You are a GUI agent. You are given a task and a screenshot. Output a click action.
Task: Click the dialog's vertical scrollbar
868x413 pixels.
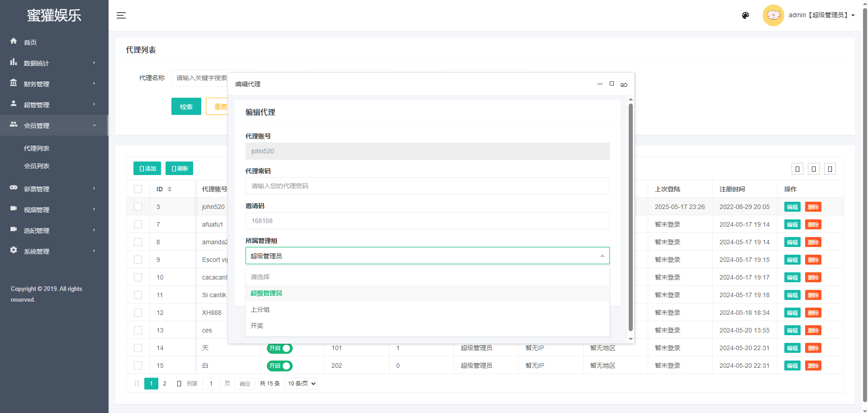click(x=631, y=217)
